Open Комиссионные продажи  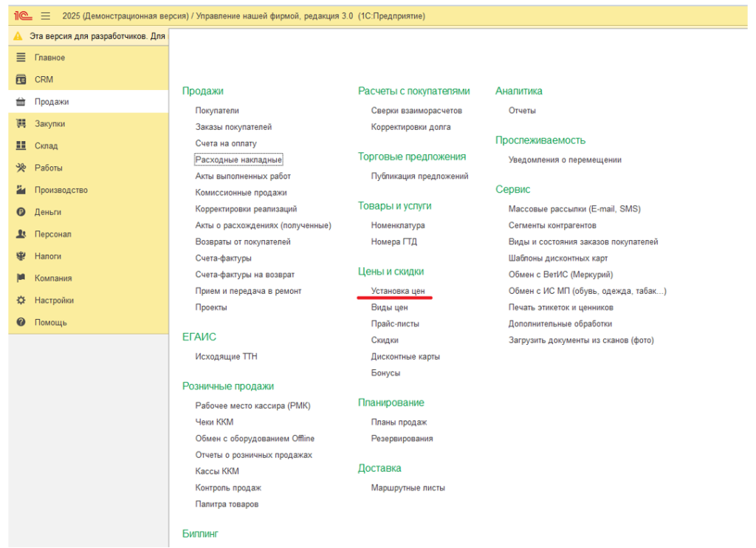pos(241,193)
